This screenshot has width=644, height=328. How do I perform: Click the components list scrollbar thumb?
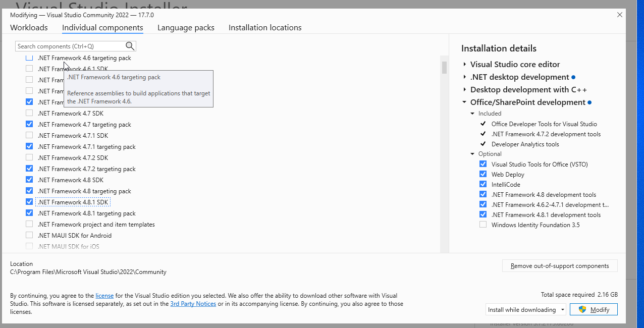tap(444, 68)
